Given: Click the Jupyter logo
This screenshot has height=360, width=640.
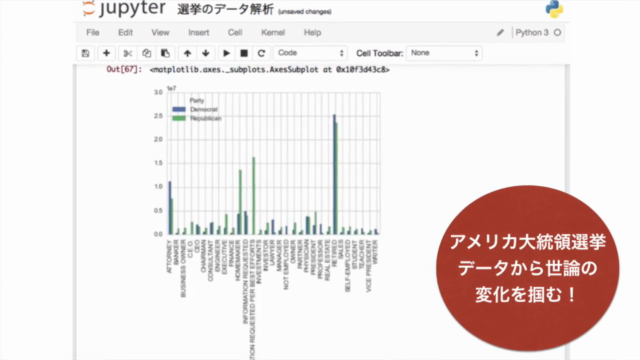Looking at the screenshot, I should point(124,8).
